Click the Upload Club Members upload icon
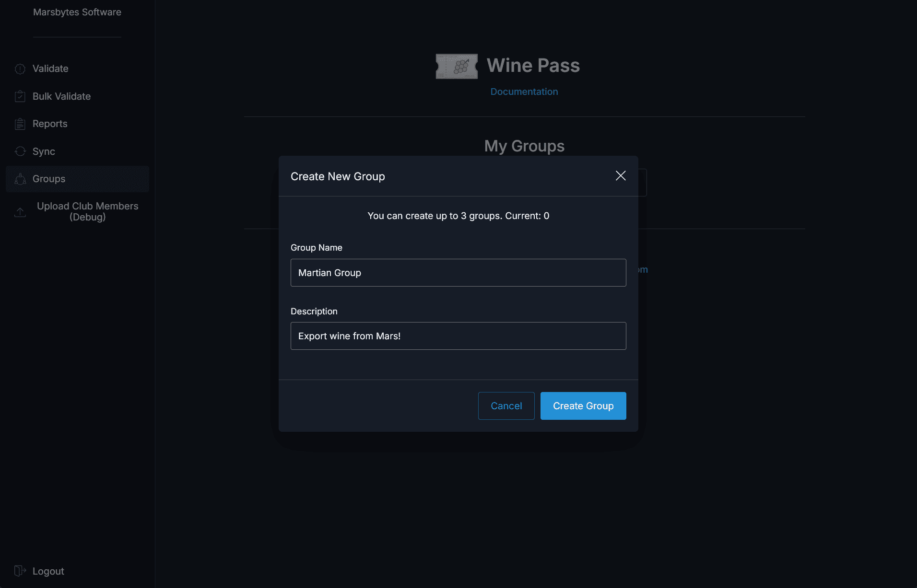Viewport: 917px width, 588px height. click(20, 212)
